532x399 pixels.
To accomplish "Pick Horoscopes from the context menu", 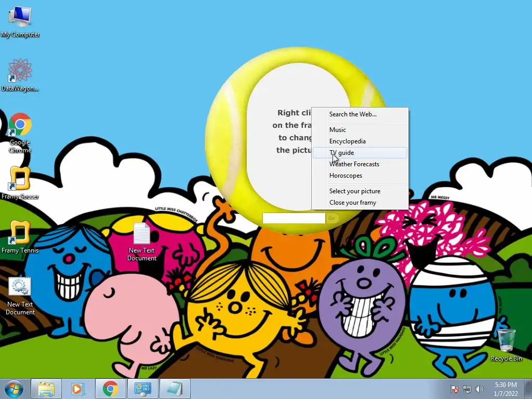I will pyautogui.click(x=360, y=176).
